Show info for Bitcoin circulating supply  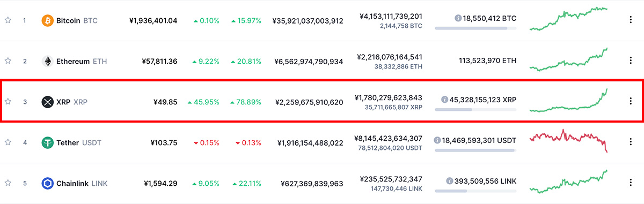coord(458,18)
